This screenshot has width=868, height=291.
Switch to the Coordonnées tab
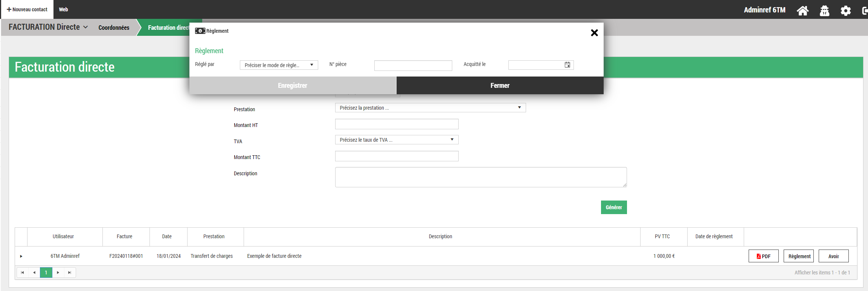[114, 28]
